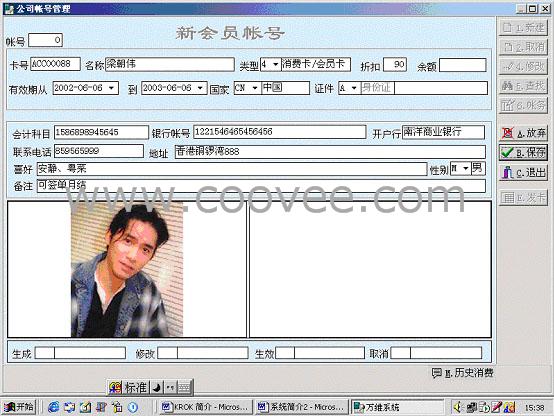Screen dimensions: 554x416
Task: Save the record with B.保存
Action: pyautogui.click(x=523, y=153)
